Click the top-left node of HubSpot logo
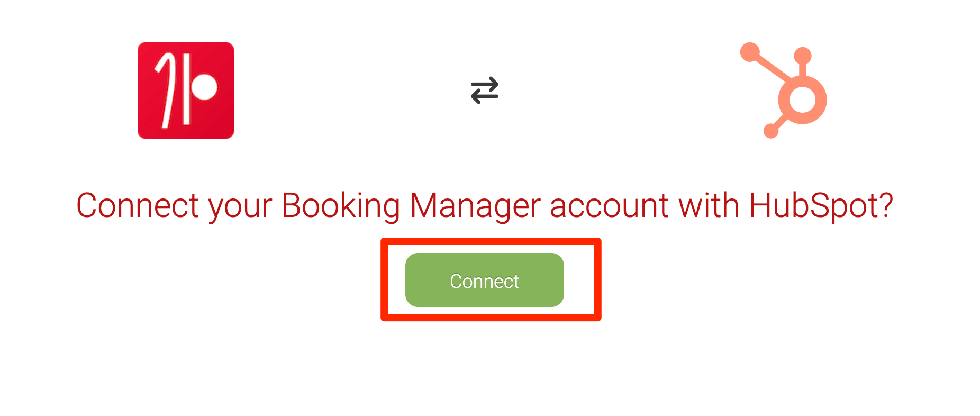Image resolution: width=980 pixels, height=416 pixels. 750,52
